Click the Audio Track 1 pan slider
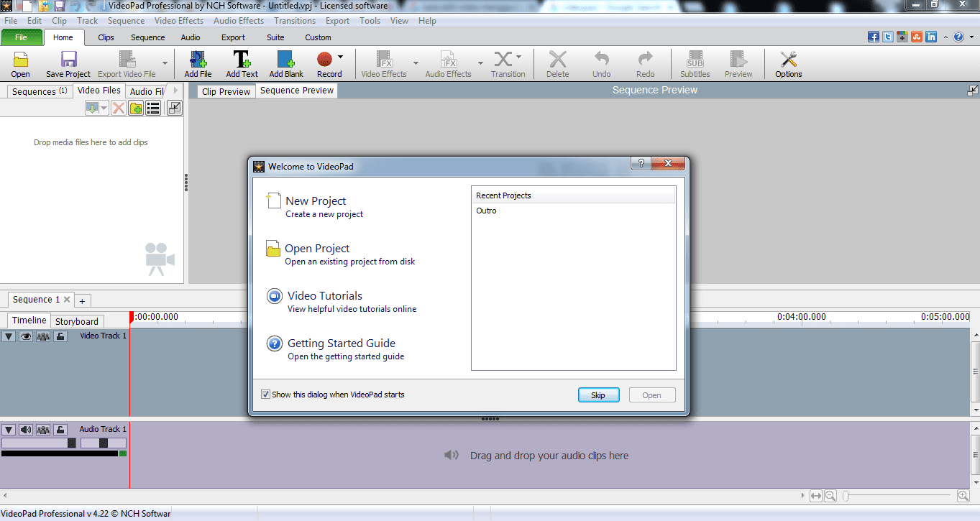The image size is (980, 521). [x=104, y=443]
